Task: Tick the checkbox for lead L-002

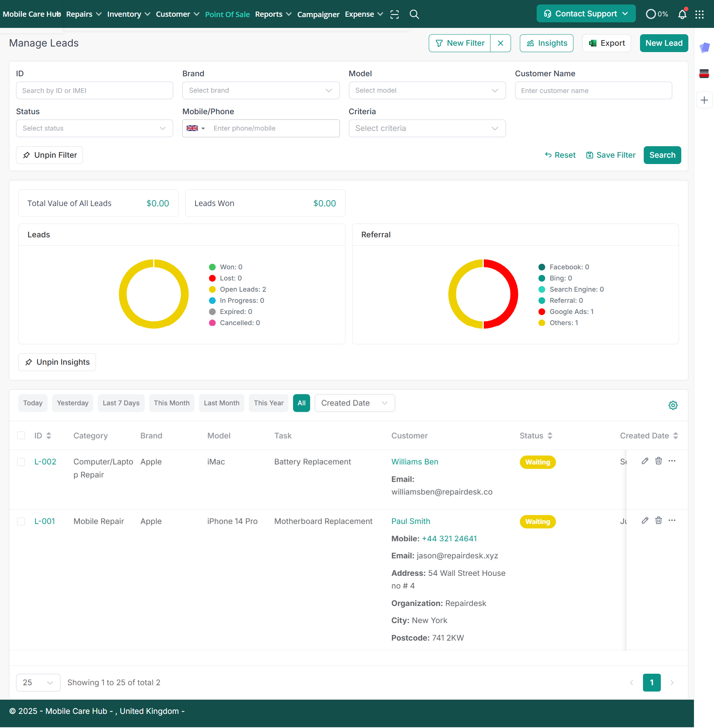Action: tap(21, 462)
